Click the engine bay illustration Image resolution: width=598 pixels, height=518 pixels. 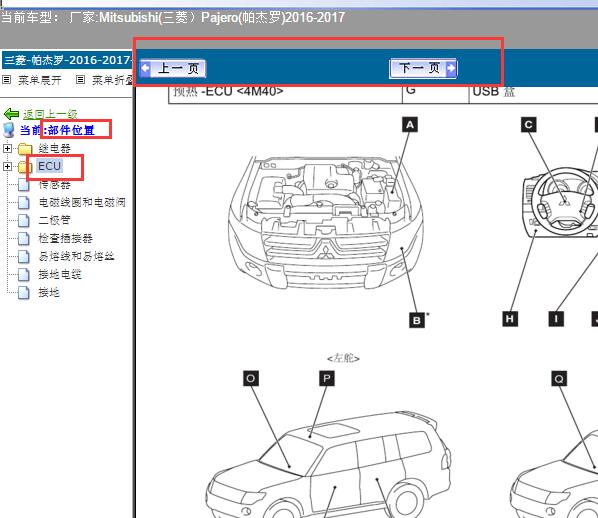coord(325,221)
